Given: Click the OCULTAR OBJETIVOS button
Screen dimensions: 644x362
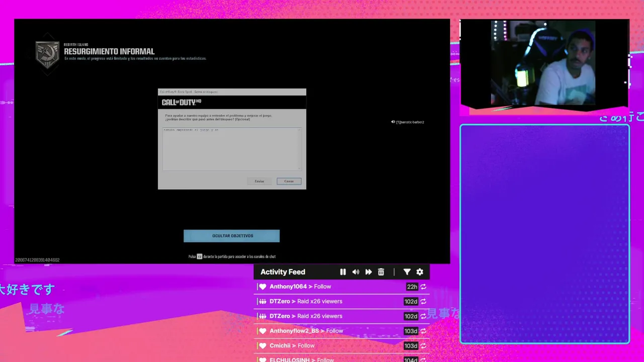Looking at the screenshot, I should 231,236.
